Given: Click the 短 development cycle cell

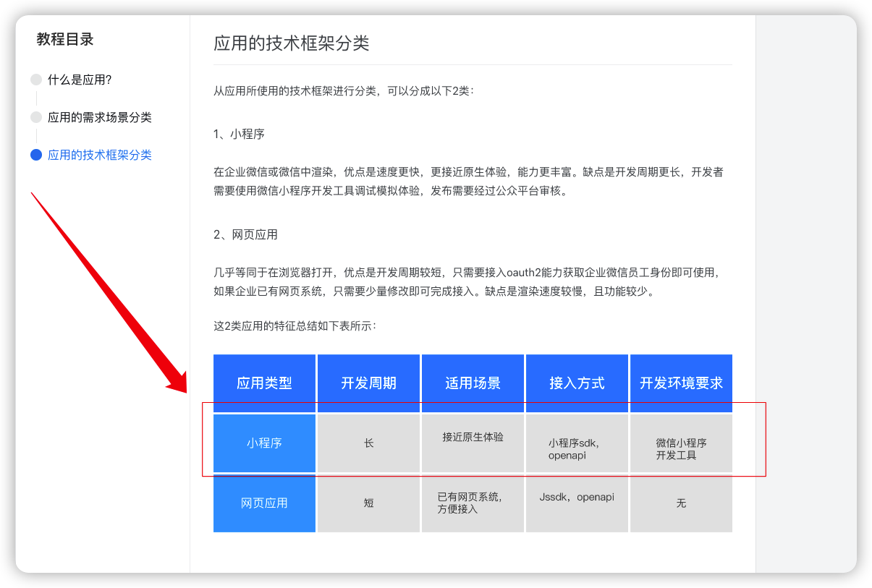Looking at the screenshot, I should point(368,503).
